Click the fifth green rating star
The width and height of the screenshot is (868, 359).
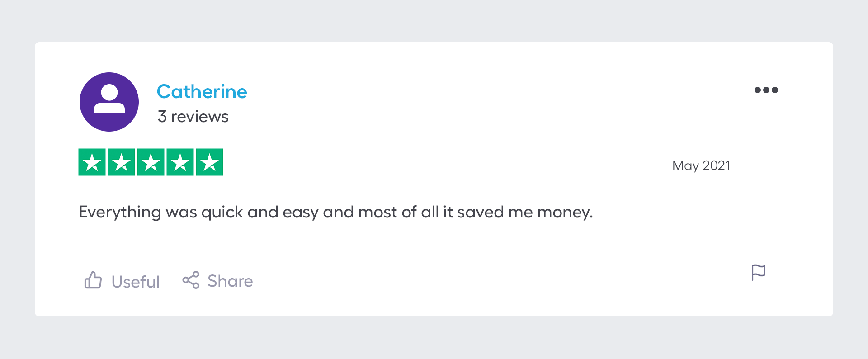click(x=210, y=162)
